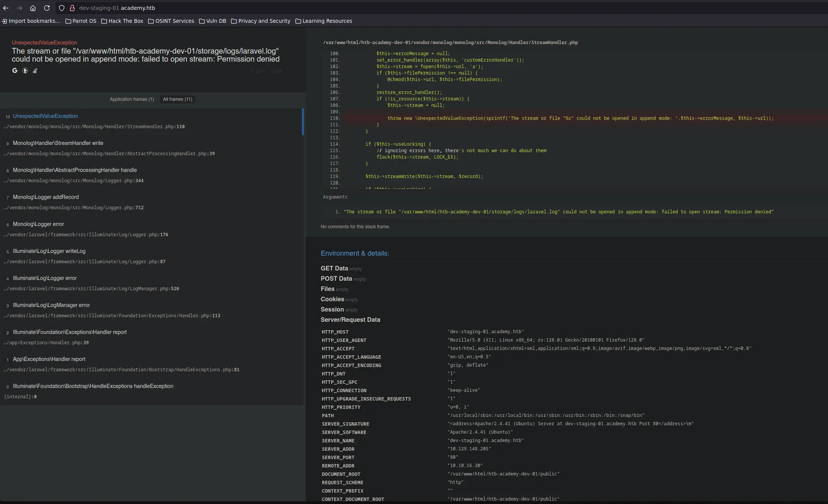Click the Environment & details heading
The image size is (828, 504).
coord(355,253)
